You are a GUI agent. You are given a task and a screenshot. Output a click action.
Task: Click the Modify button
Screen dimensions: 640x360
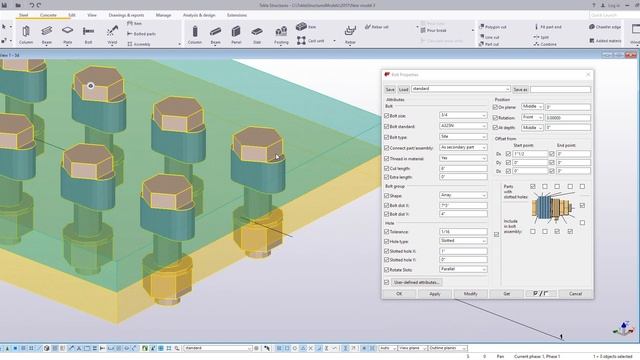tap(471, 293)
